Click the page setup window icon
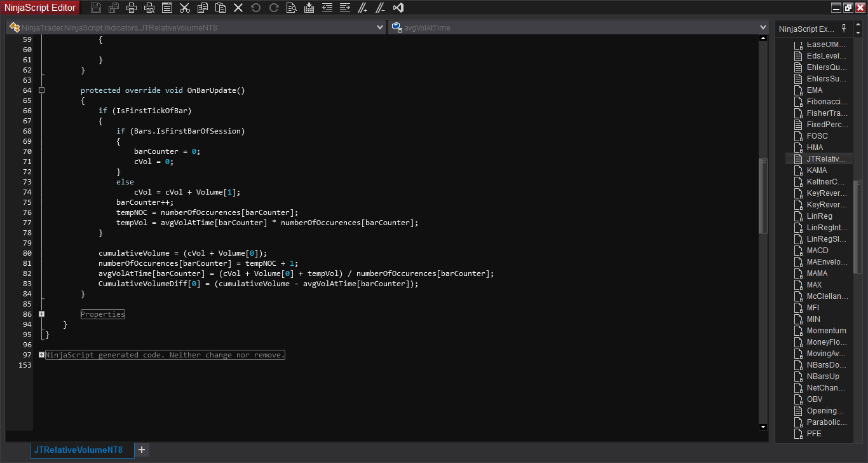The image size is (868, 463). (167, 8)
